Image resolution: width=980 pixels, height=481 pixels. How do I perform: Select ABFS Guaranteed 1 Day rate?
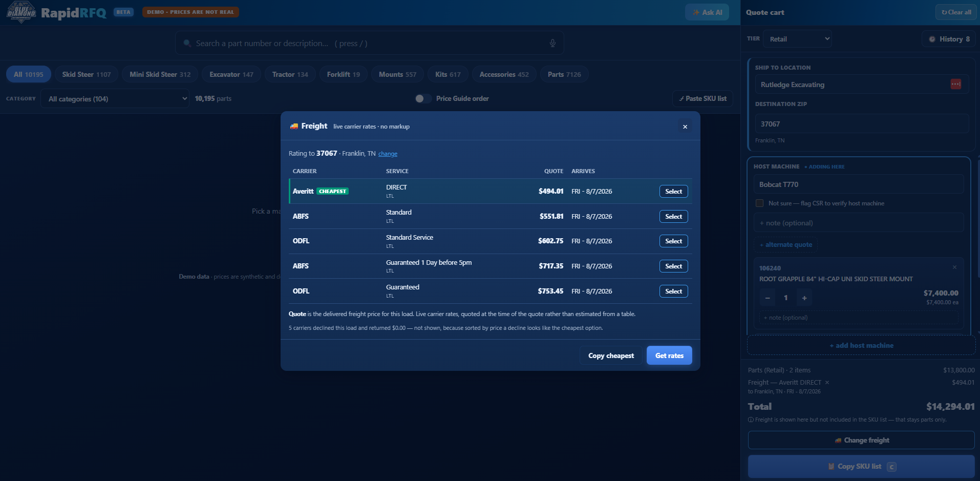click(673, 266)
